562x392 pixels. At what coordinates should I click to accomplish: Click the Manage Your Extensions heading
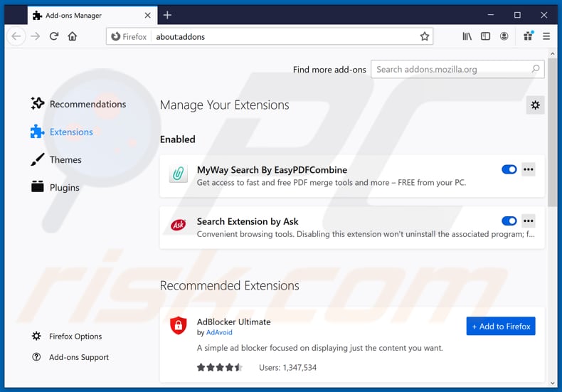[224, 105]
